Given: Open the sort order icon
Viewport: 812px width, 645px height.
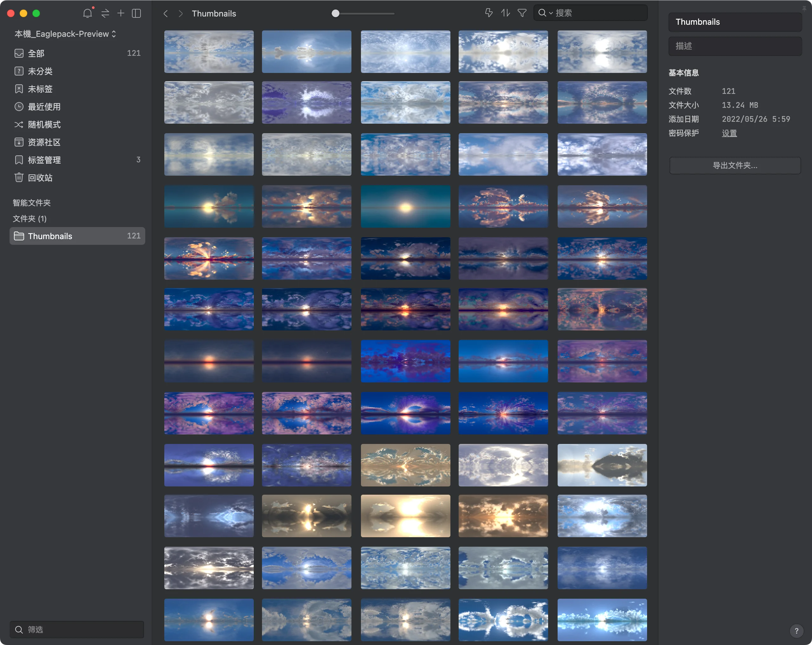Looking at the screenshot, I should click(505, 13).
